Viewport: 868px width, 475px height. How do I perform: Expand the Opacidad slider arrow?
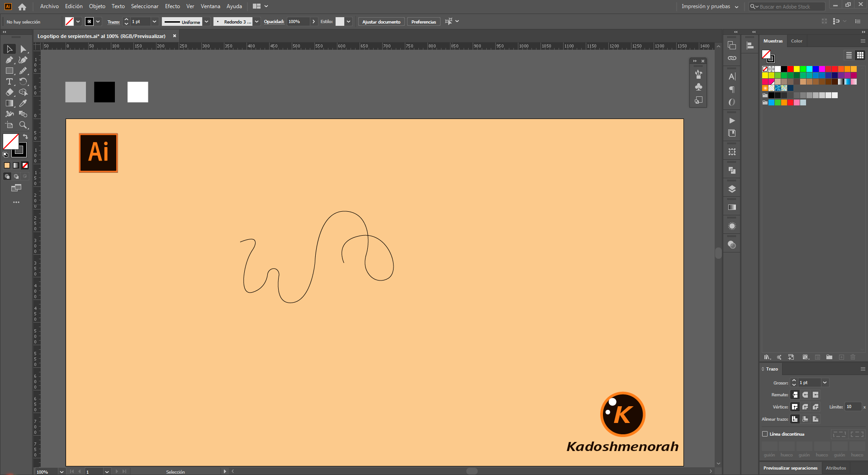313,22
